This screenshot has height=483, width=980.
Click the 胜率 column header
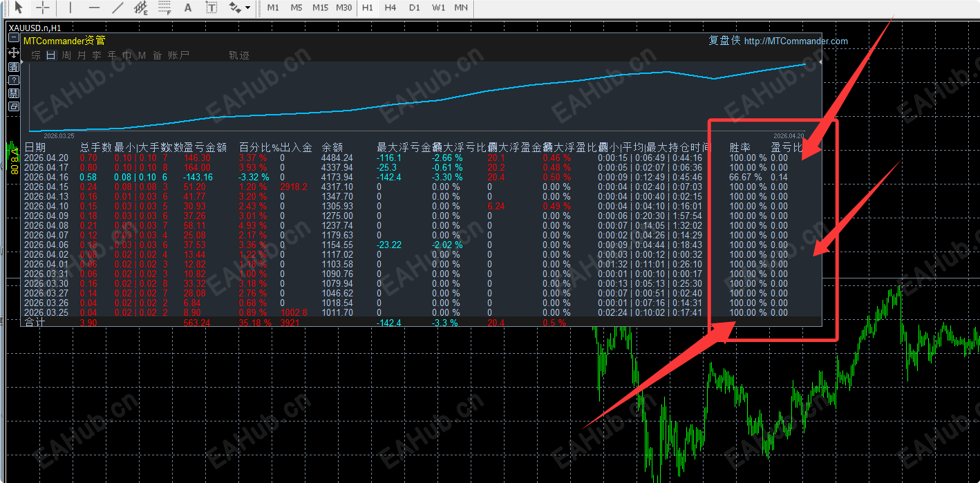(740, 147)
